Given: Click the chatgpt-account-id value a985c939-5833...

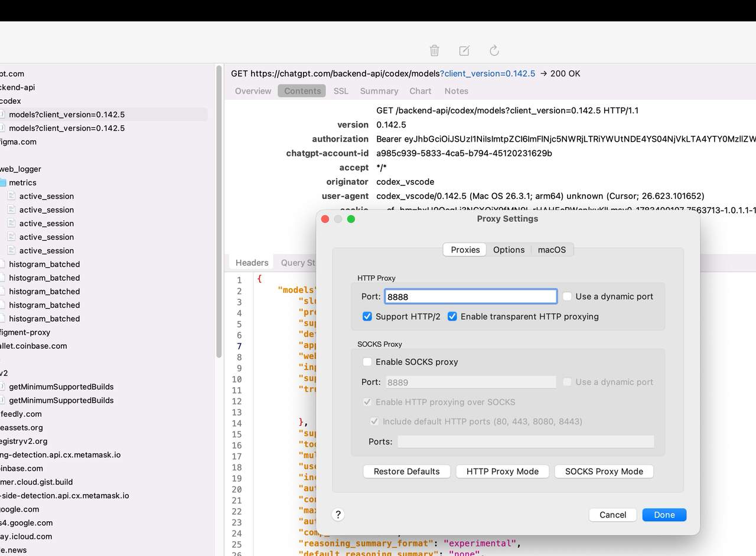Looking at the screenshot, I should [x=464, y=153].
